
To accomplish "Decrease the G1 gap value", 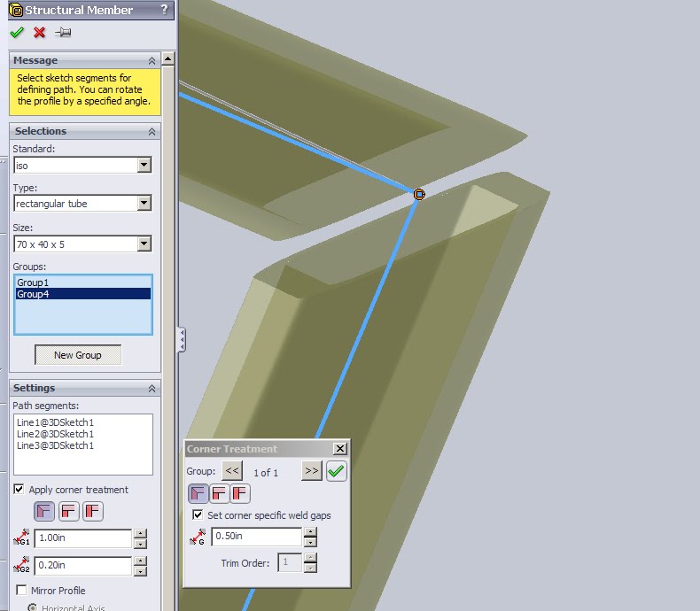I will 140,544.
